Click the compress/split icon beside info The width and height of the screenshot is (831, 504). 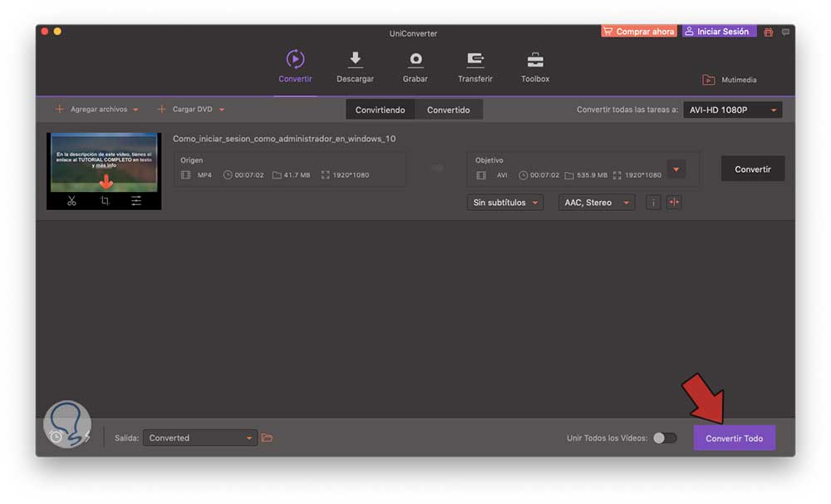point(674,203)
